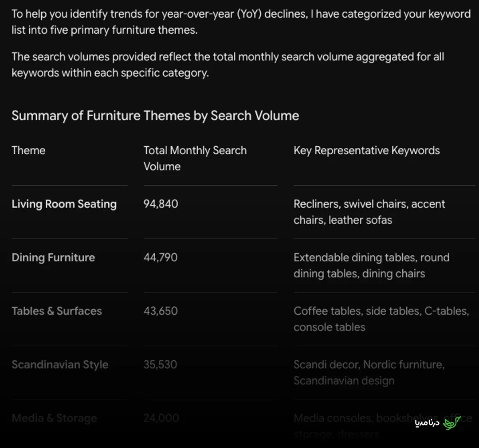
Task: Click the 'Media consoles, bookshelves' keywords cell
Action: 382,426
